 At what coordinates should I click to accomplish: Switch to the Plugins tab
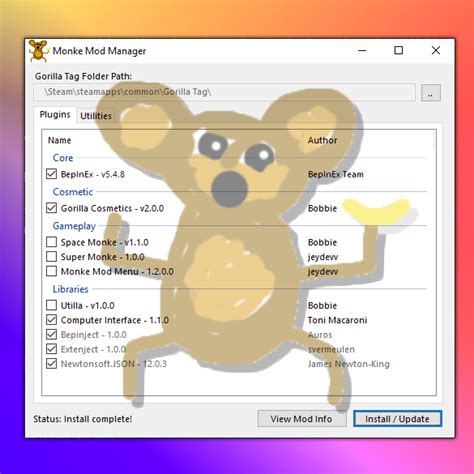[55, 115]
